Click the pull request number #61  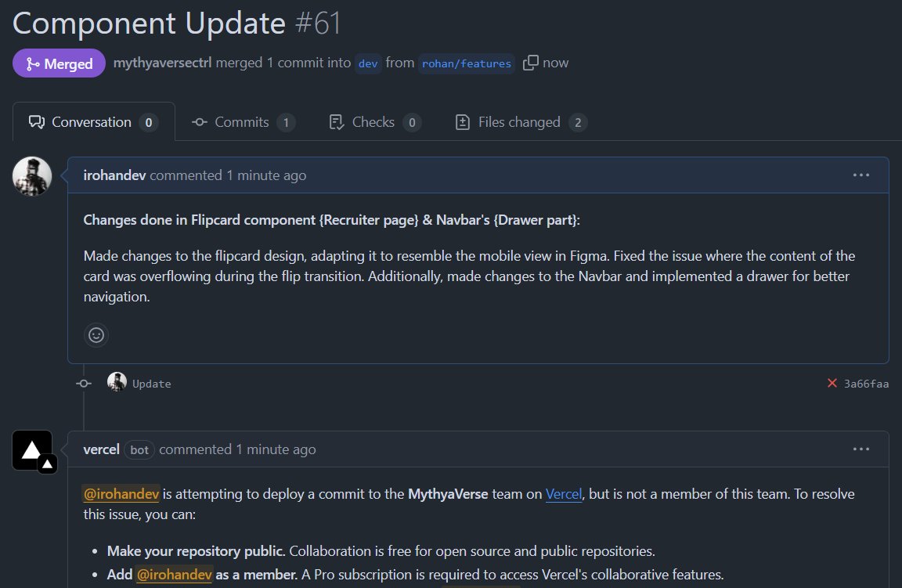(318, 23)
